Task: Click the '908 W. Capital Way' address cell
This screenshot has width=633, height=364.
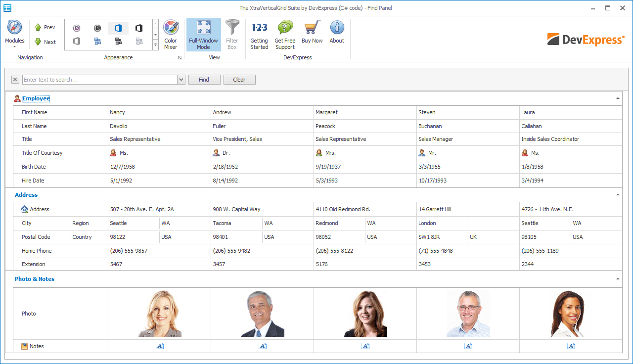Action: point(262,209)
